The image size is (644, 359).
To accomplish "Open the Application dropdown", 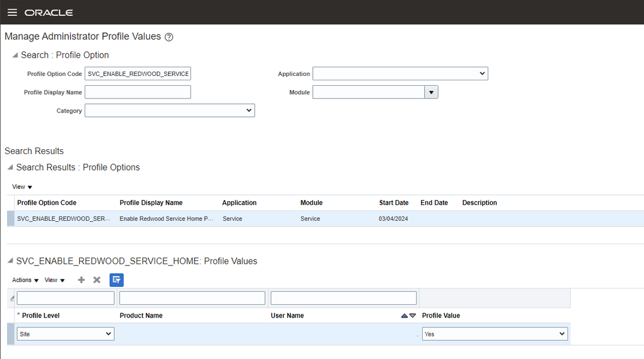I will click(x=400, y=73).
